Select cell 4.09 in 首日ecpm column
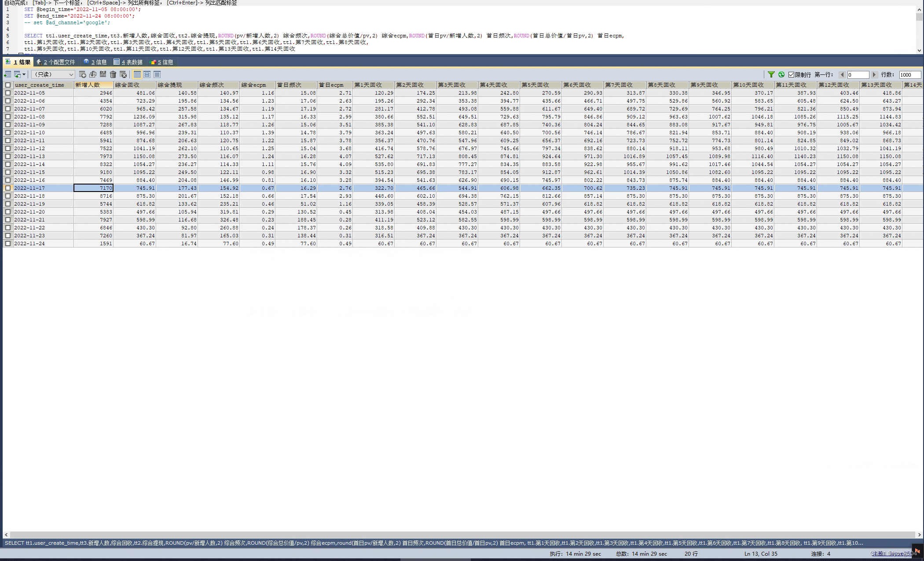 [x=335, y=164]
